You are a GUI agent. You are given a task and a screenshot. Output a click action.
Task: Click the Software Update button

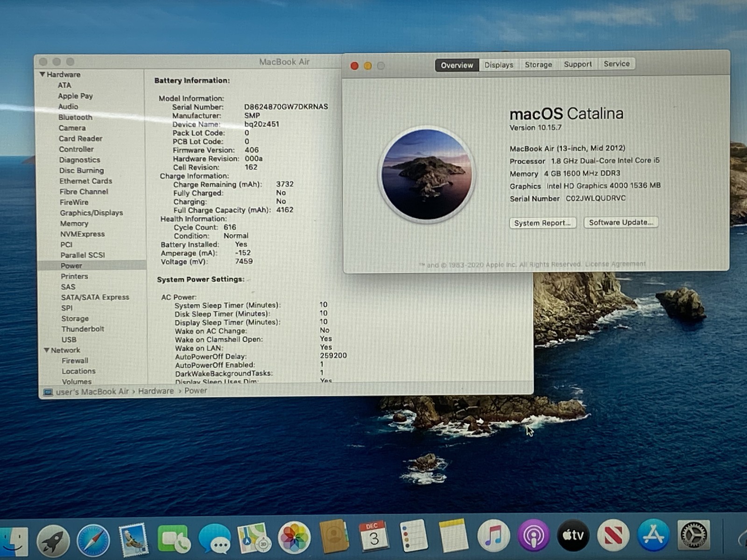620,223
